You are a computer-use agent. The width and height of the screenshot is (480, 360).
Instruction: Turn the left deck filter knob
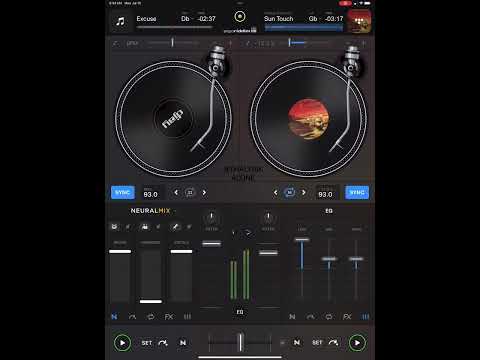[x=211, y=219]
